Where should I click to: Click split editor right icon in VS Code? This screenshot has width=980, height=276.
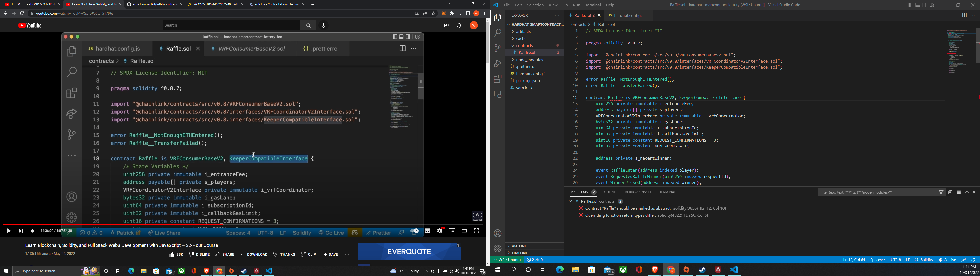pyautogui.click(x=964, y=15)
